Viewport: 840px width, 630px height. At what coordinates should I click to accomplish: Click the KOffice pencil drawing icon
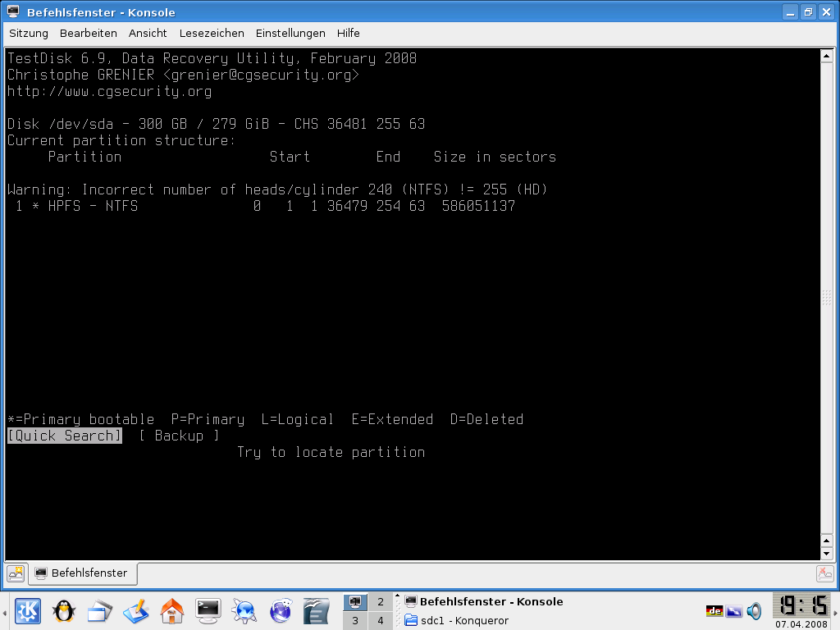135,610
